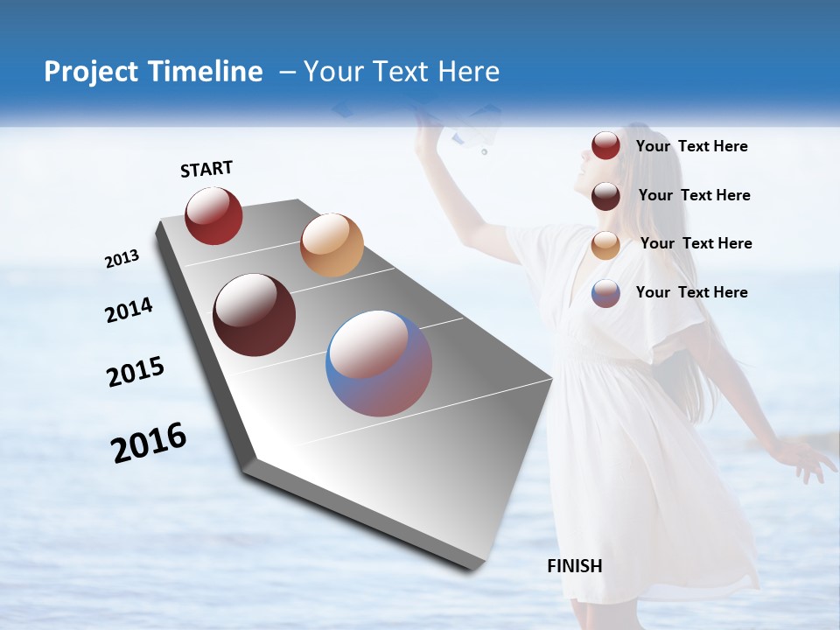Viewport: 840px width, 630px height.
Task: Click the 2013 year label
Action: coord(122,259)
